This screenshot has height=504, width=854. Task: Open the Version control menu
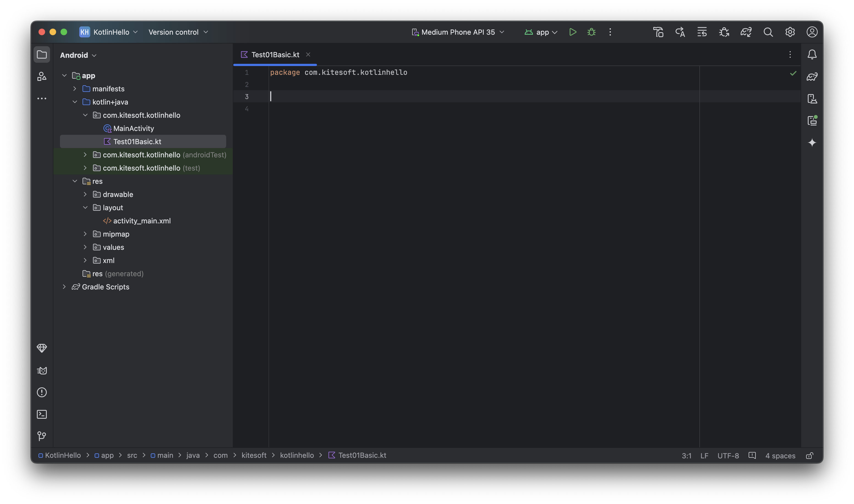pos(178,32)
